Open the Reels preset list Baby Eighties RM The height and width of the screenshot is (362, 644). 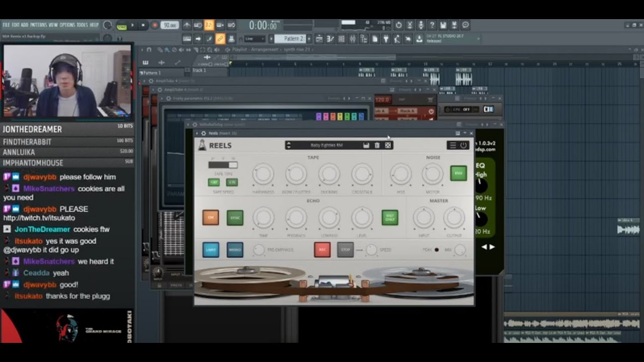tap(327, 145)
